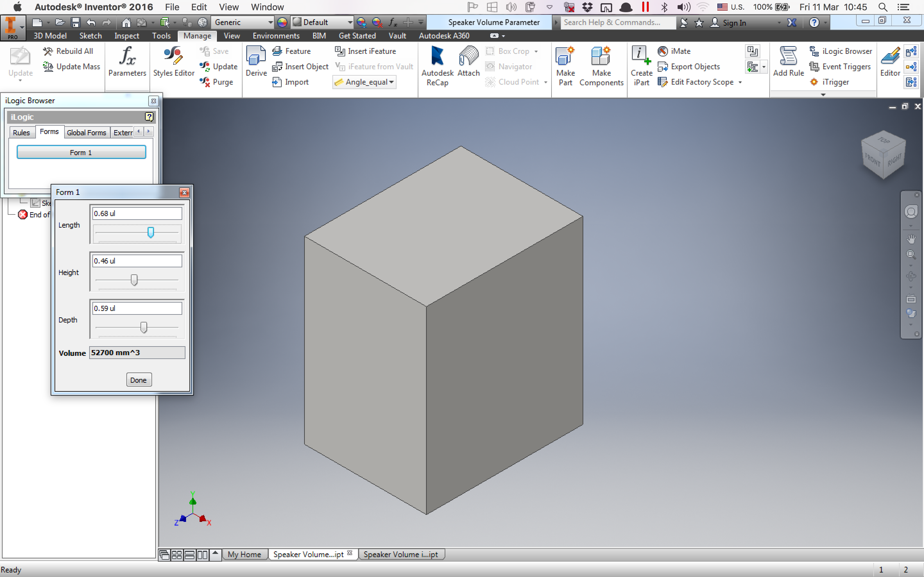Click the Length slider handle
This screenshot has width=924, height=577.
pos(151,232)
